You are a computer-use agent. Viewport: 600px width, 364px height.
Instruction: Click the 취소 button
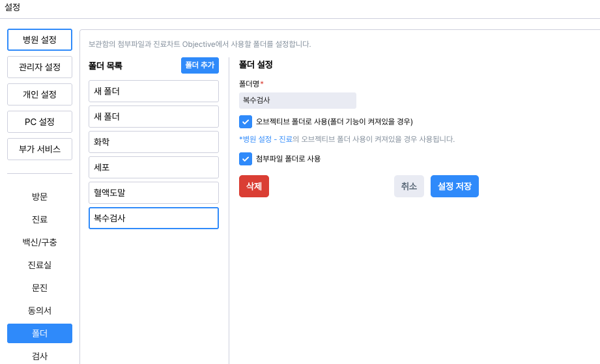click(408, 186)
